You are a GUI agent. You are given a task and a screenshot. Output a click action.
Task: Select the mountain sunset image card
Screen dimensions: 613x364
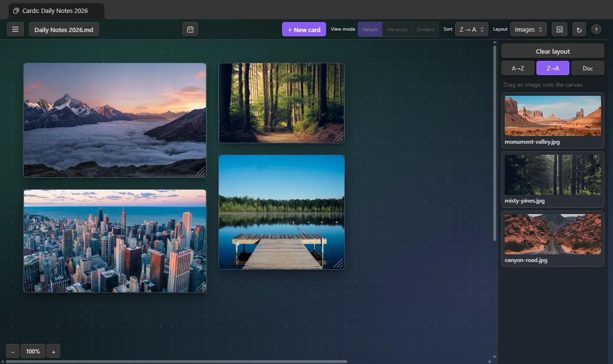click(x=115, y=120)
